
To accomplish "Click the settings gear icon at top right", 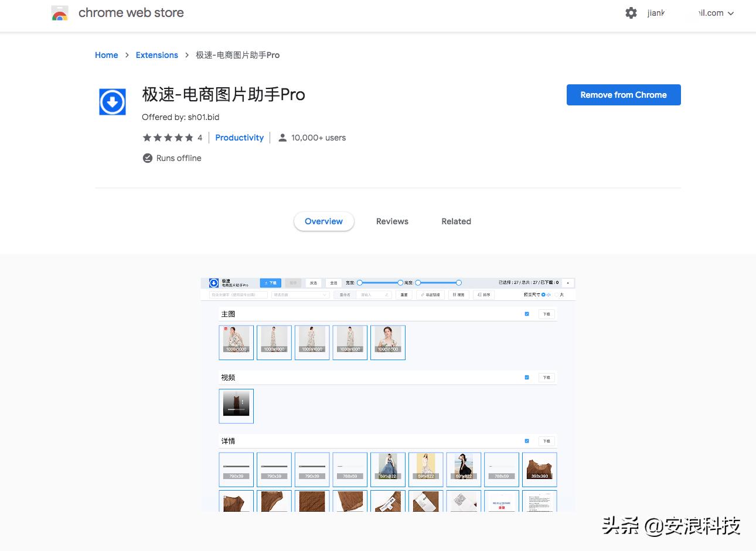I will (631, 12).
